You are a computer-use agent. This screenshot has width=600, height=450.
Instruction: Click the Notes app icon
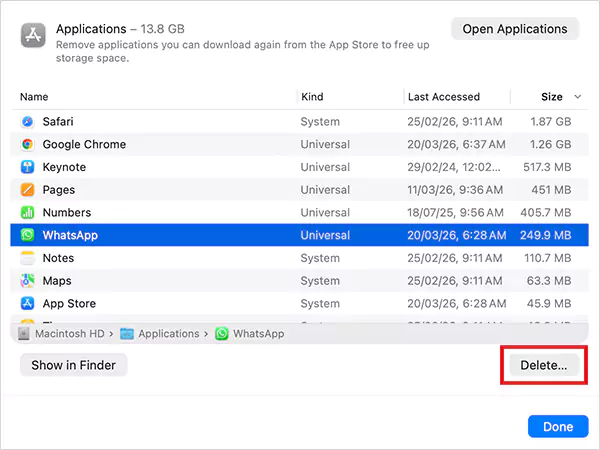27,258
